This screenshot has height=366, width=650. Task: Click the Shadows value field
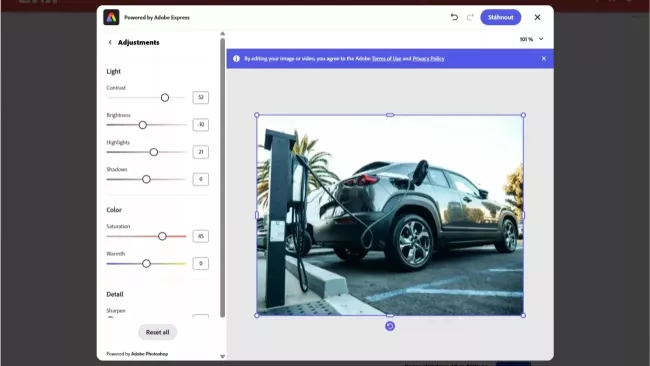[x=201, y=179]
